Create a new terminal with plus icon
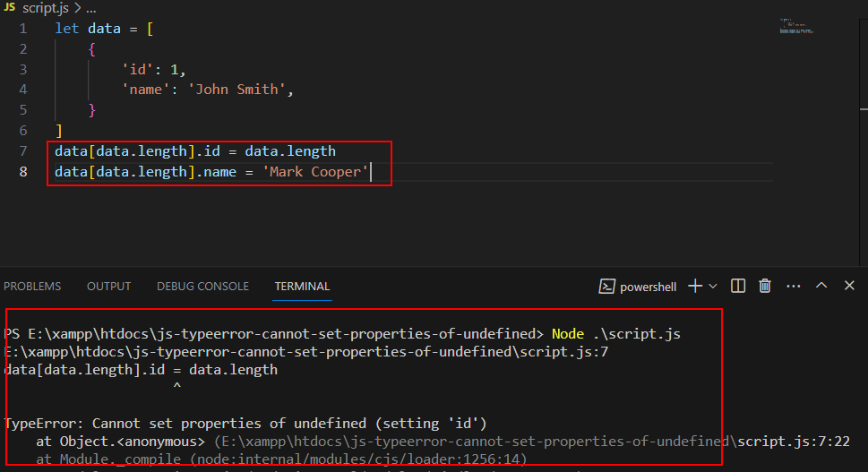 pyautogui.click(x=695, y=286)
